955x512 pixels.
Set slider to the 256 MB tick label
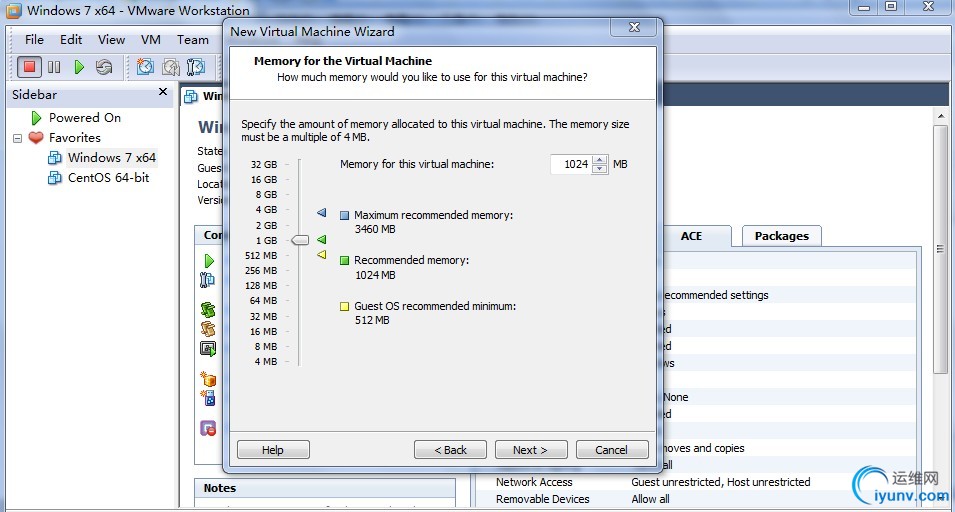point(261,270)
